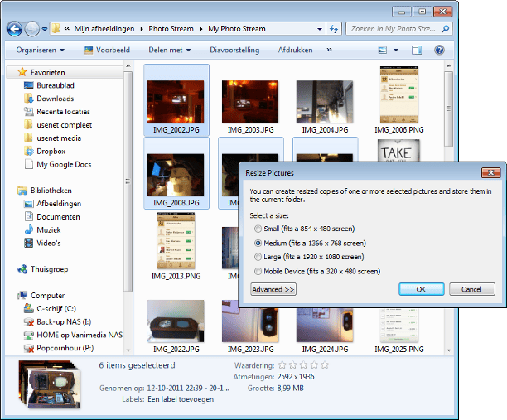Start the Diavoorstelling
507x420 pixels.
tap(234, 50)
